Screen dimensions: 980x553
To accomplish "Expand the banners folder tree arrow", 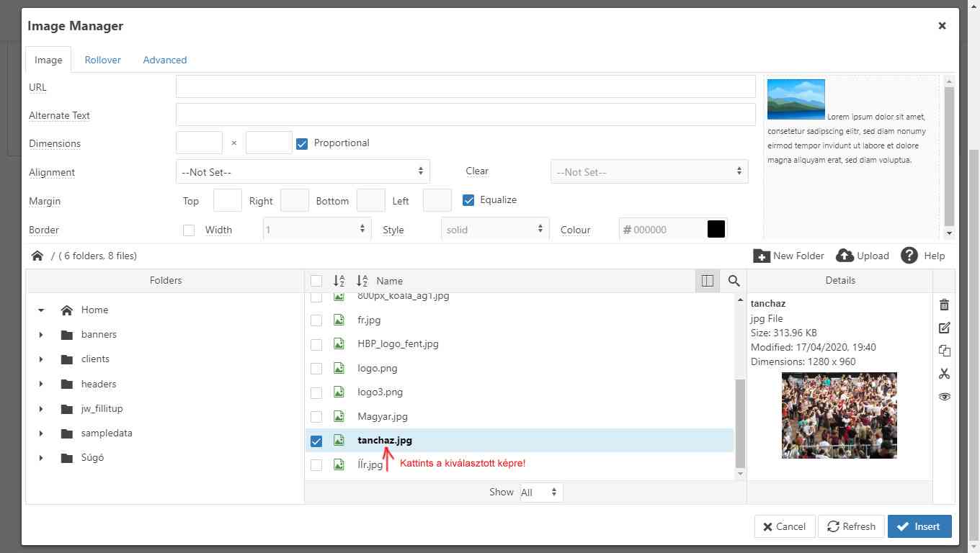I will coord(41,335).
